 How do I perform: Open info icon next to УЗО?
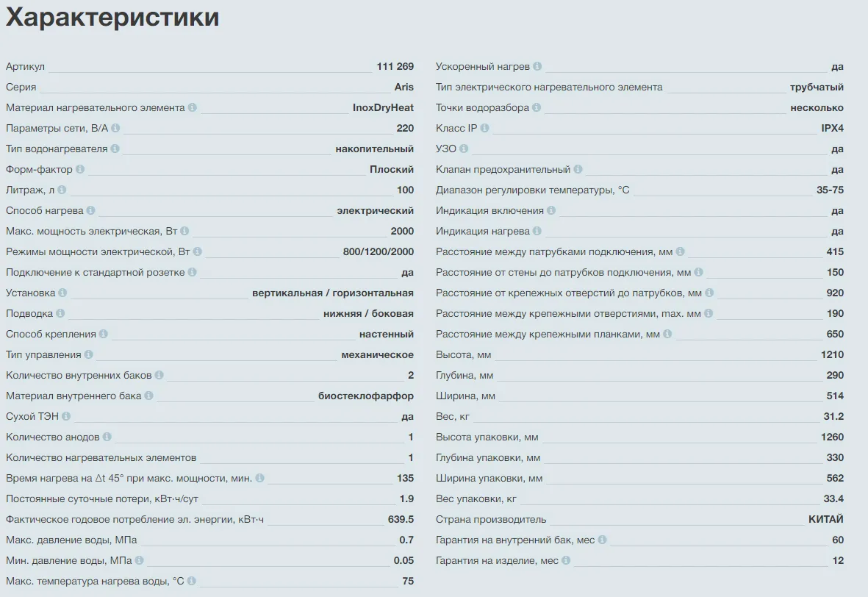pos(464,149)
